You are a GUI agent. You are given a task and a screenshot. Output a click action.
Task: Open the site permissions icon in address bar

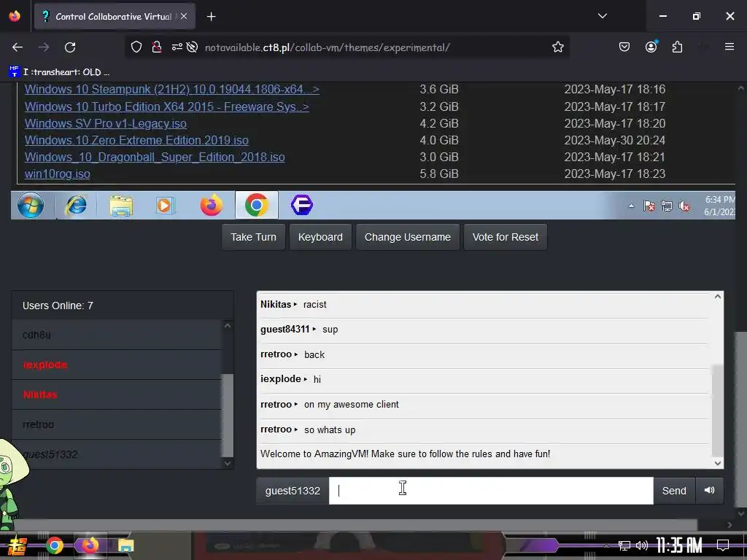pyautogui.click(x=177, y=47)
